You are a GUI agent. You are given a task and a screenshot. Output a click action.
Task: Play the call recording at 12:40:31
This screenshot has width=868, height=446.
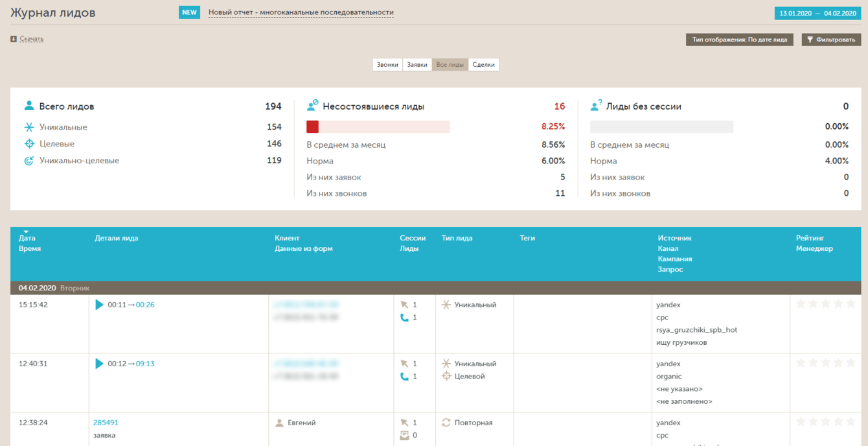click(99, 364)
